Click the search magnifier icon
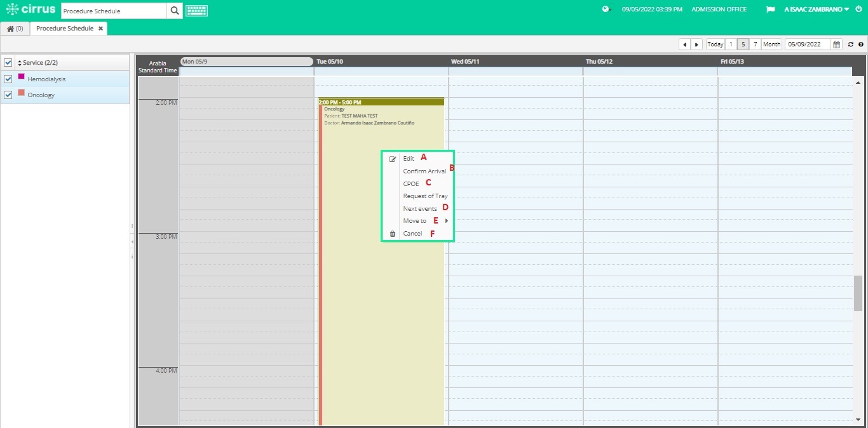The height and width of the screenshot is (428, 868). click(175, 11)
